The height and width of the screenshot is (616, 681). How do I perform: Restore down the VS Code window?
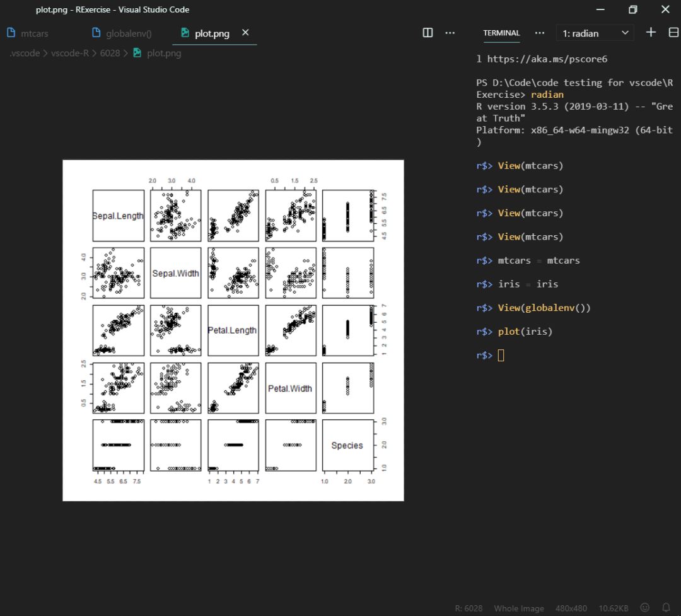(x=633, y=9)
